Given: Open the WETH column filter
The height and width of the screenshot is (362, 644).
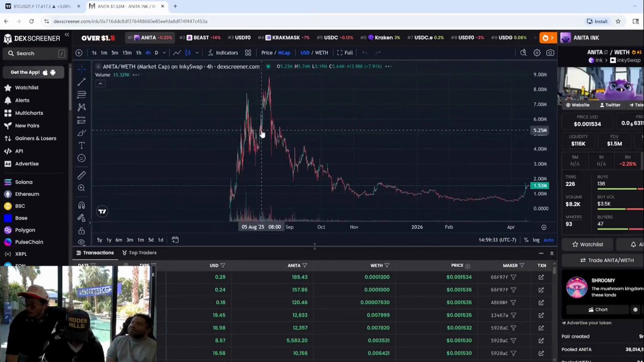Looking at the screenshot, I should (x=387, y=265).
